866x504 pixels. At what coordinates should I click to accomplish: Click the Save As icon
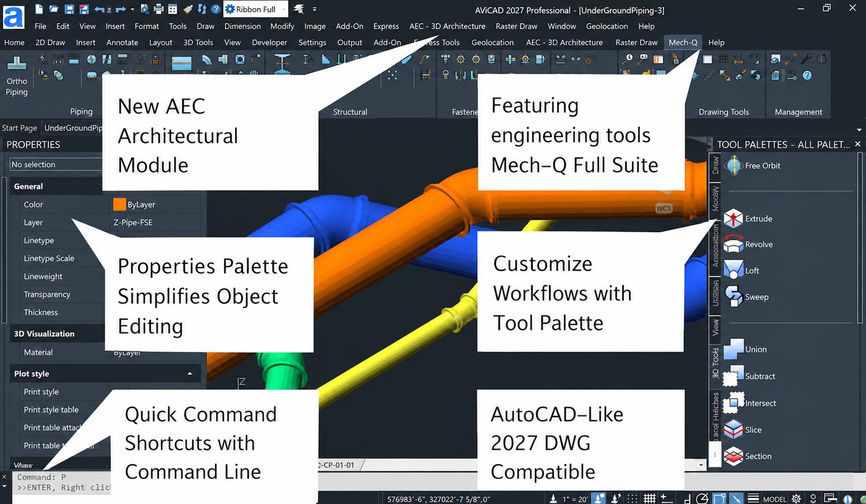(x=84, y=9)
